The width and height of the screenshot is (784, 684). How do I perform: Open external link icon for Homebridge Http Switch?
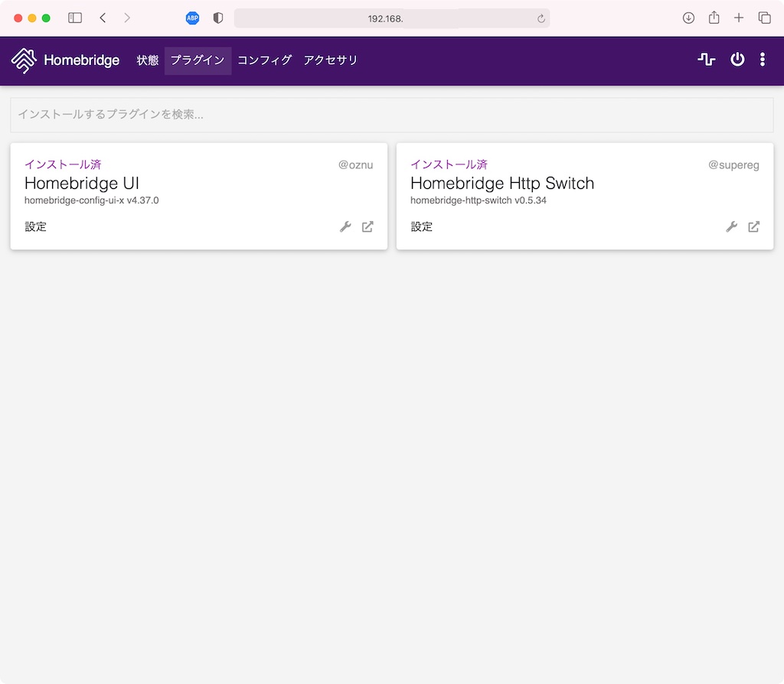[x=753, y=226]
